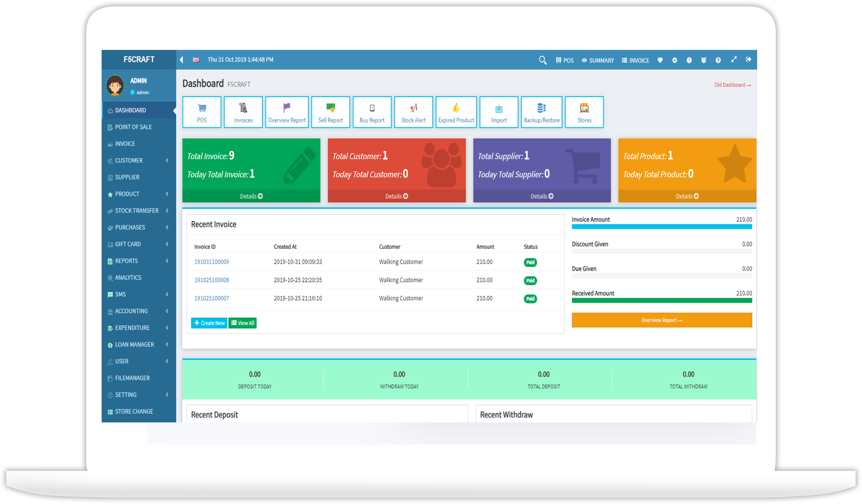Select the UK flag language icon
The width and height of the screenshot is (862, 504).
point(196,60)
